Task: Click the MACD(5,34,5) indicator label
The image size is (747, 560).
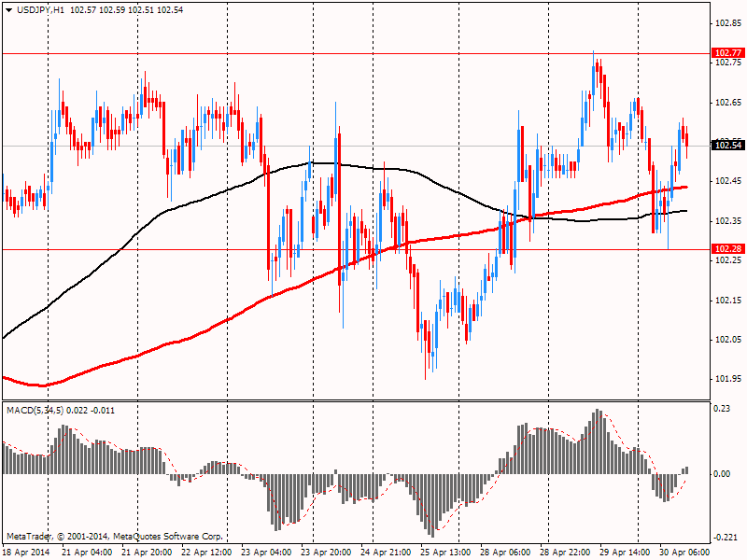Action: point(35,411)
